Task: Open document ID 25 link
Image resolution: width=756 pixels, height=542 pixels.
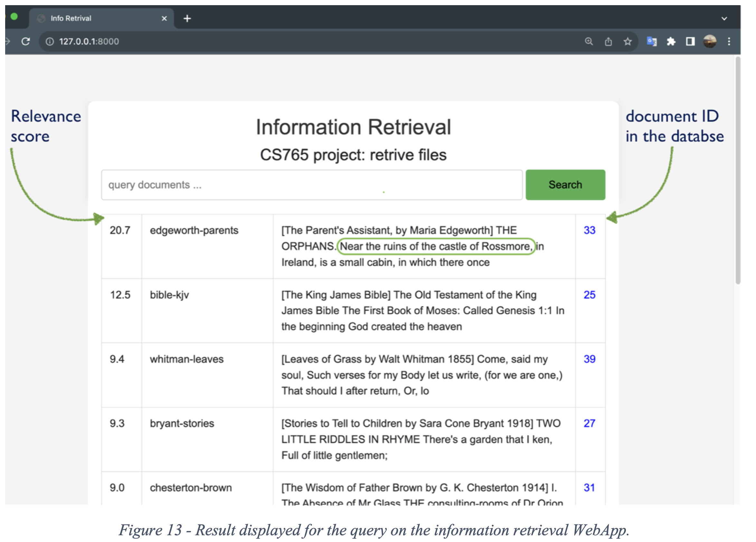Action: coord(589,295)
